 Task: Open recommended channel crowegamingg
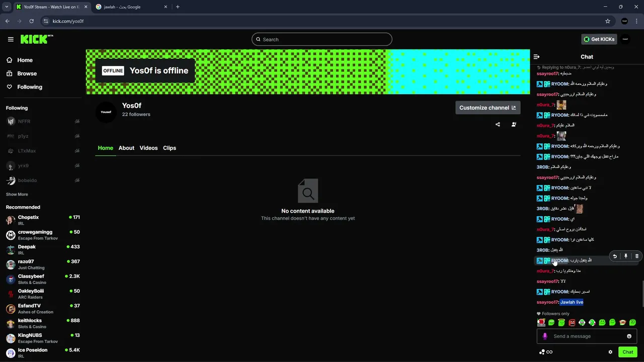(43, 235)
